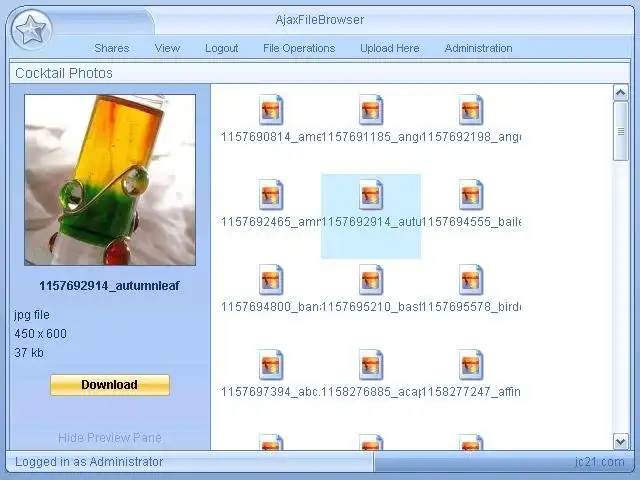The image size is (640, 480).
Task: Select file icon above 1157697394_abc
Action: 271,364
